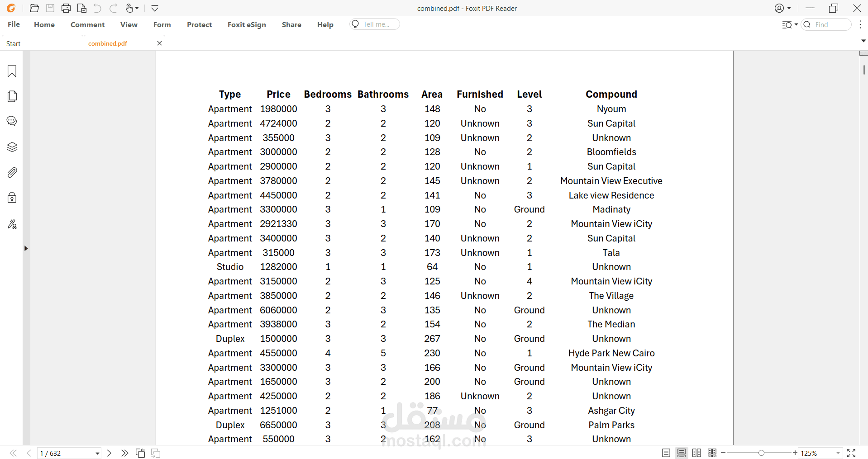Open the zoom level dropdown

click(838, 453)
